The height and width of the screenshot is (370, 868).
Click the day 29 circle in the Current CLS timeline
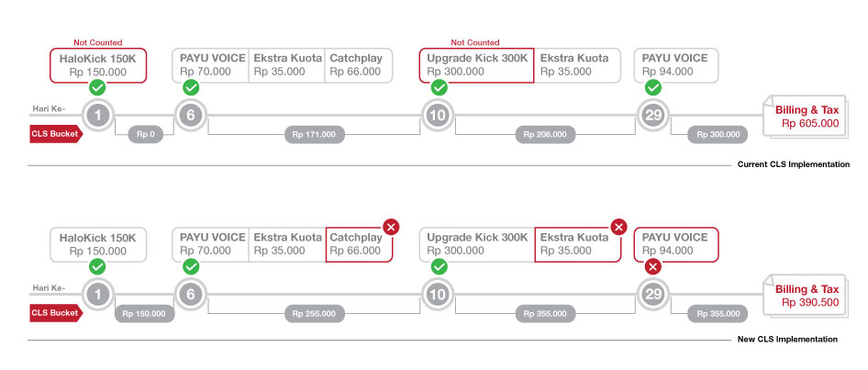pos(652,115)
